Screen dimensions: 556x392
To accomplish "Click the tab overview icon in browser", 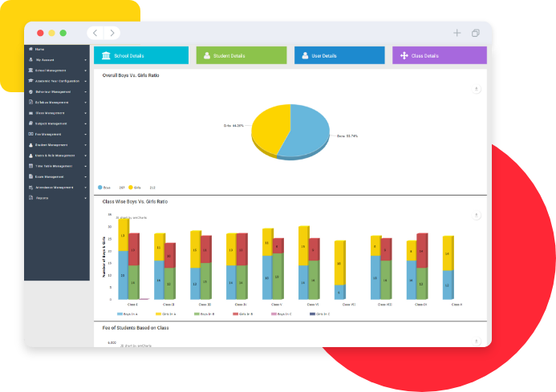I will coord(476,33).
